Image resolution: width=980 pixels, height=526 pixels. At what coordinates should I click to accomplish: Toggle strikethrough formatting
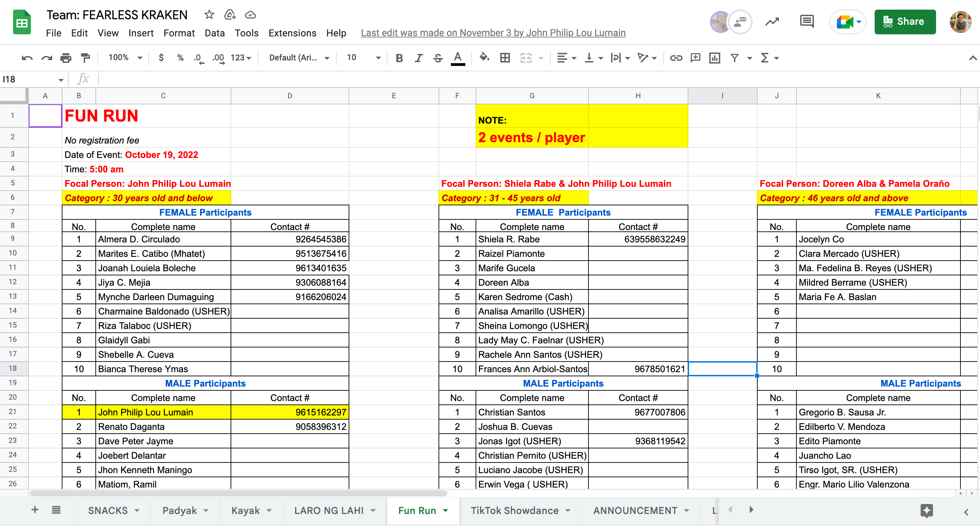tap(438, 58)
